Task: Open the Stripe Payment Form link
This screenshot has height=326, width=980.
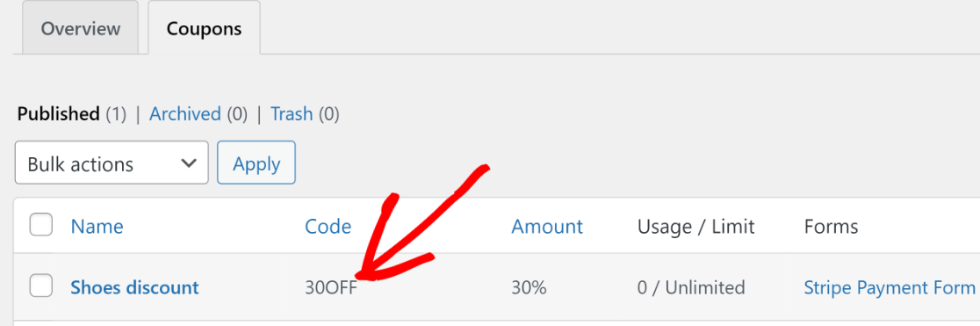Action: coord(890,287)
